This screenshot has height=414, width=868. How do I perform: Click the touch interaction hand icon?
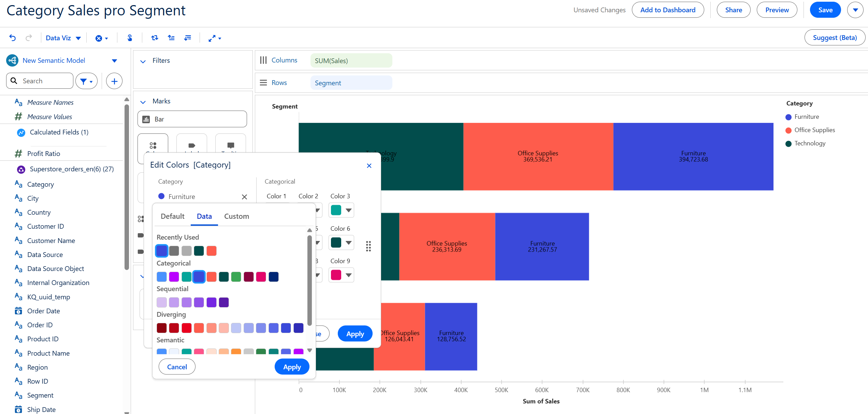pyautogui.click(x=130, y=38)
